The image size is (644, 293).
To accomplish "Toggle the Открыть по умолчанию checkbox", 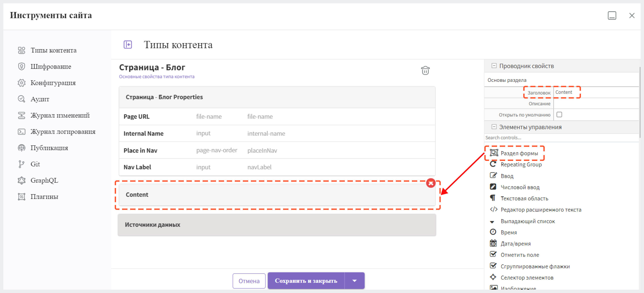I will pyautogui.click(x=559, y=114).
